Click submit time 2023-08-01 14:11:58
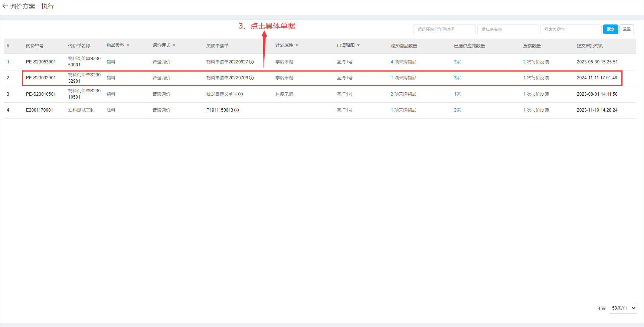Viewport: 644px width, 327px height. pyautogui.click(x=597, y=94)
